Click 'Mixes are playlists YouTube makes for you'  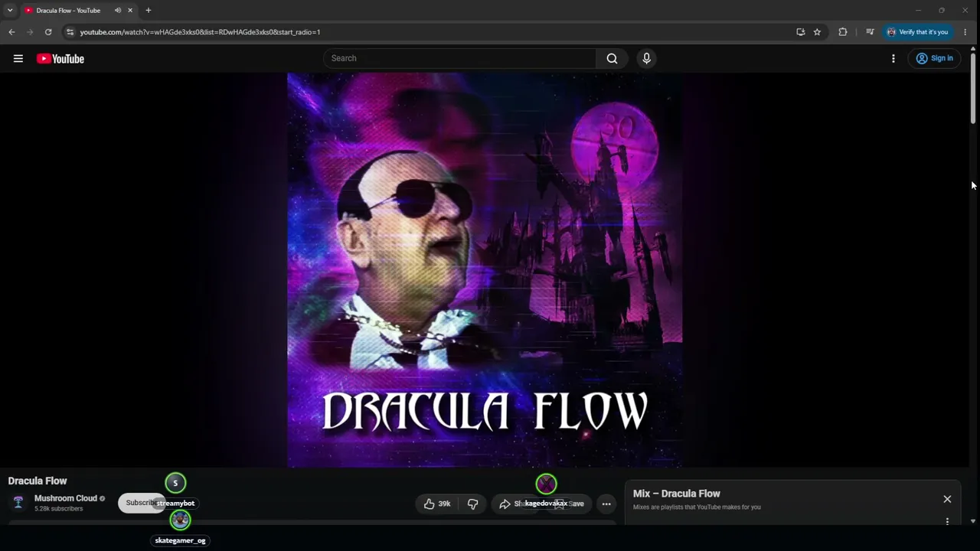pyautogui.click(x=697, y=507)
